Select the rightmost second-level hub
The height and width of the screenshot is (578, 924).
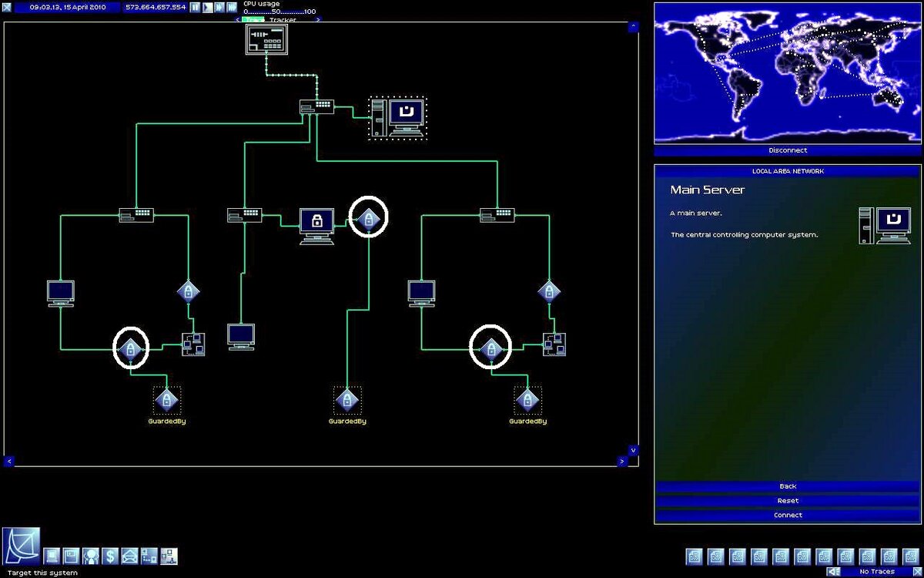pyautogui.click(x=497, y=215)
